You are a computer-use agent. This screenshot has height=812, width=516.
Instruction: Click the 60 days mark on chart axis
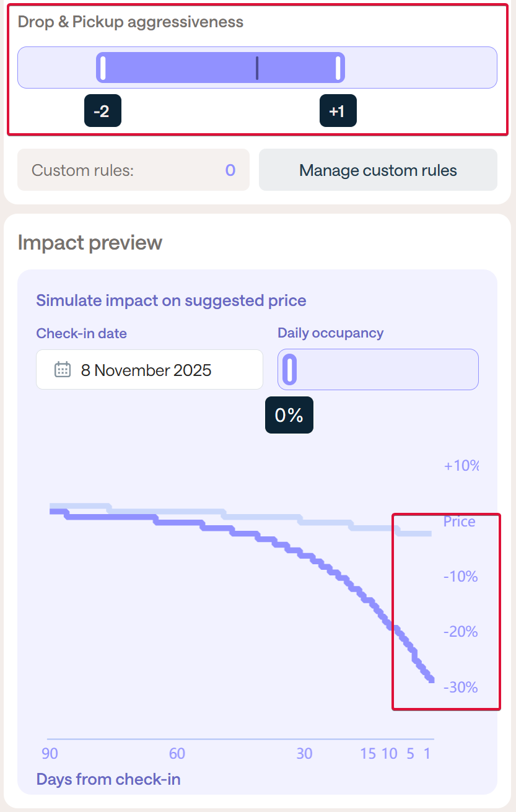tap(177, 754)
